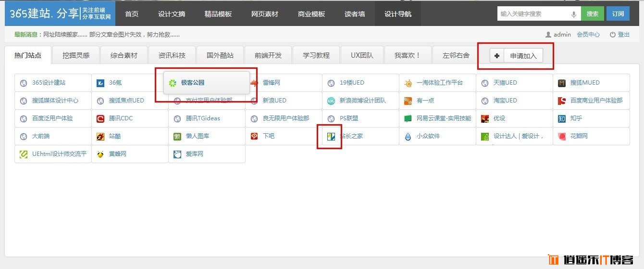Click the 36氪 site icon
644x269 pixels.
pyautogui.click(x=100, y=83)
